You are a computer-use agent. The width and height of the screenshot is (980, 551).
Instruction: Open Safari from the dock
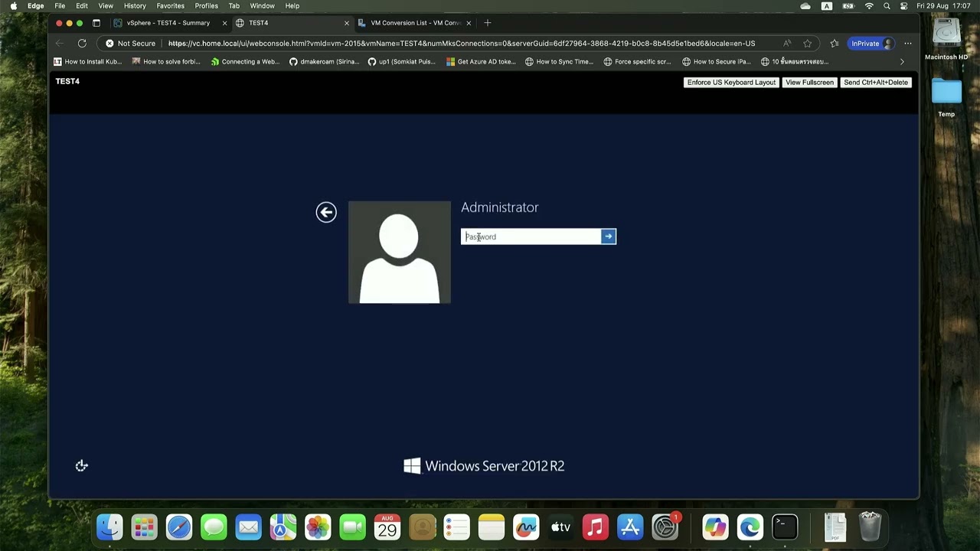179,527
